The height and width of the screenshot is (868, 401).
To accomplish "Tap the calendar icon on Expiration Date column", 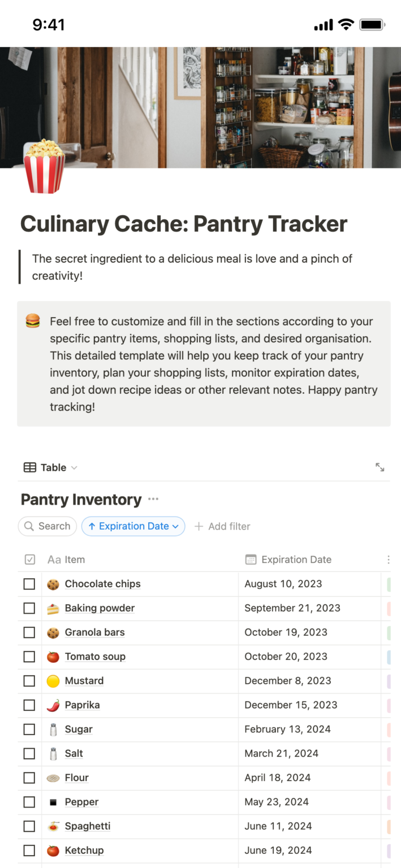I will (x=250, y=559).
